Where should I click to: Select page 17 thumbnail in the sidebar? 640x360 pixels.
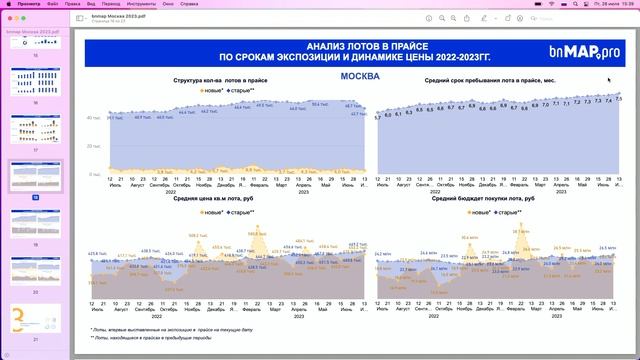coord(36,129)
